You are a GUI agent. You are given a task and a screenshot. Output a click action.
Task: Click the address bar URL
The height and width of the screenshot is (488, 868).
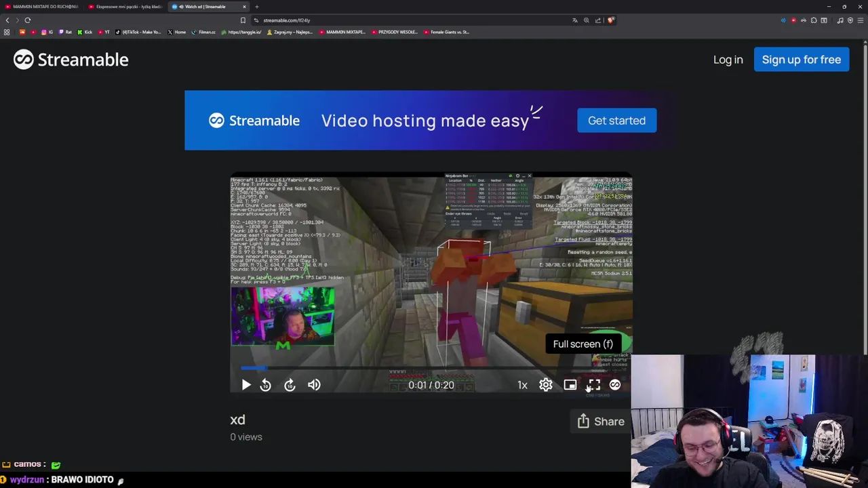(x=287, y=20)
